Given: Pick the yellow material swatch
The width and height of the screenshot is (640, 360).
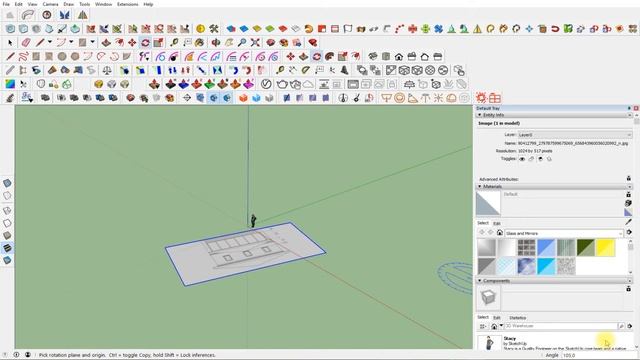Looking at the screenshot, I should 605,248.
